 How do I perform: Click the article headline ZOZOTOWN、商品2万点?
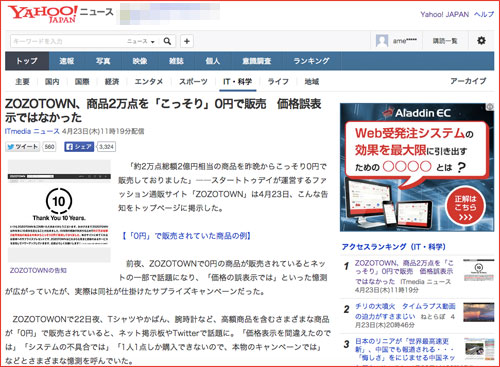(163, 110)
